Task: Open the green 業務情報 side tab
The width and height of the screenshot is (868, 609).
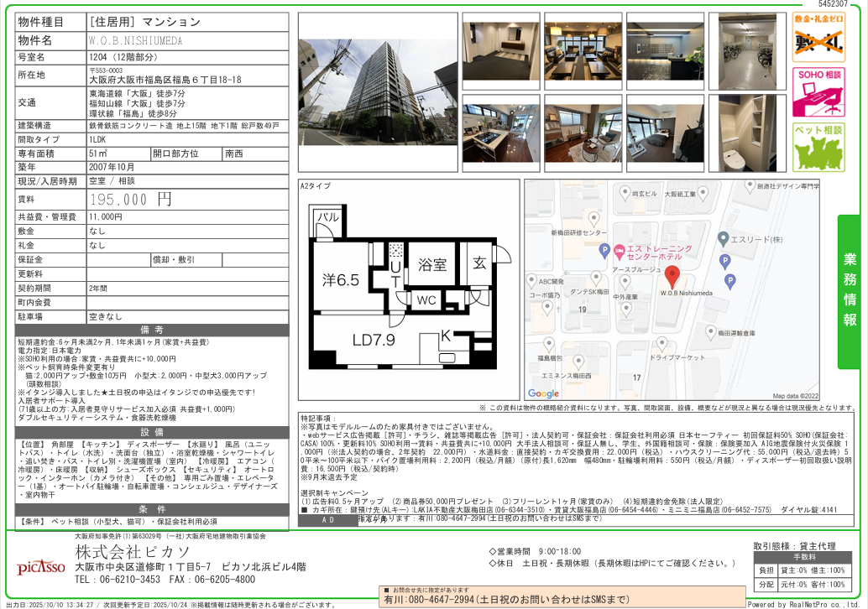Action: (851, 292)
